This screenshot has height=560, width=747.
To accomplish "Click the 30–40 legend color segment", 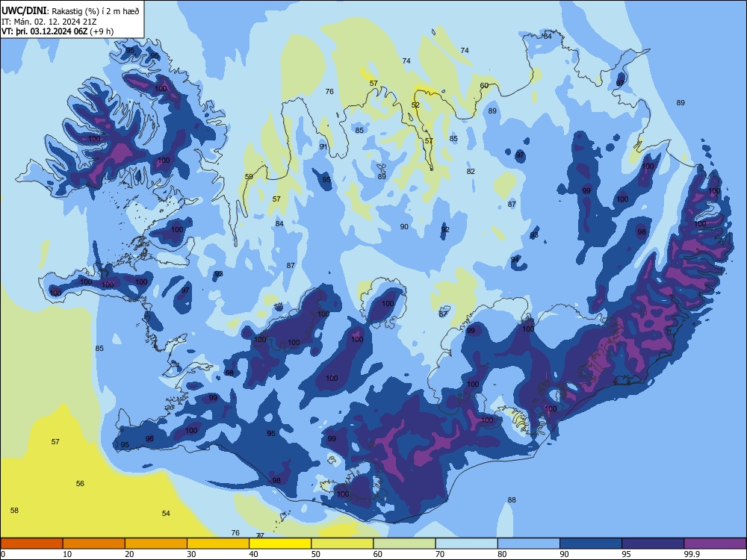I will click(218, 544).
